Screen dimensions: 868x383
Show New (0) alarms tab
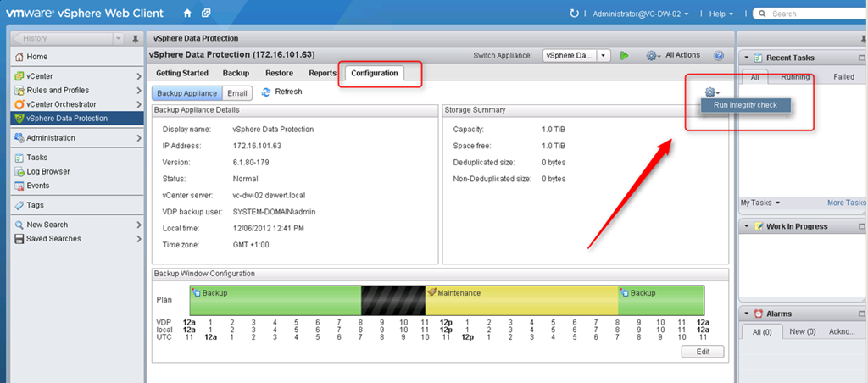(804, 331)
